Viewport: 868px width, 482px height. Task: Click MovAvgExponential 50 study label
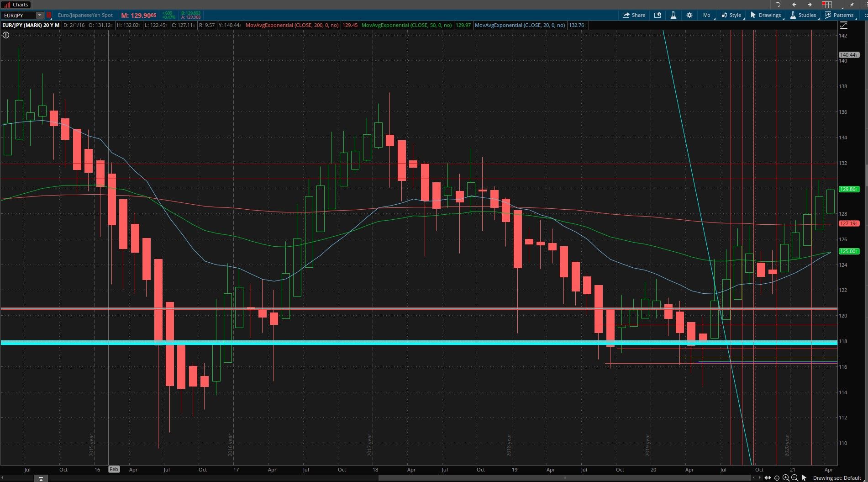tap(407, 25)
